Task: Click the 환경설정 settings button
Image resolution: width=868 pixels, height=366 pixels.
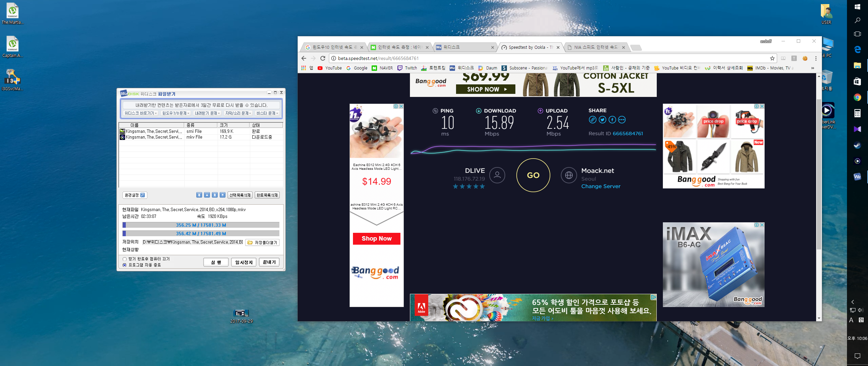Action: click(x=135, y=195)
